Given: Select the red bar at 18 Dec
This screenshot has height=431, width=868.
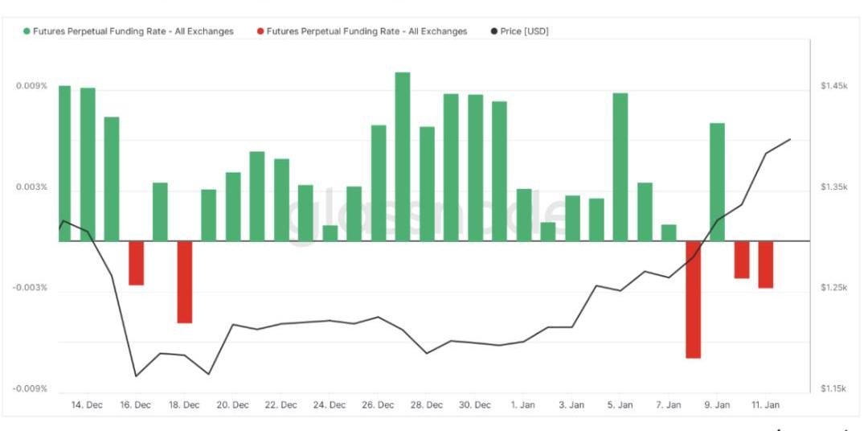Looking at the screenshot, I should point(185,281).
